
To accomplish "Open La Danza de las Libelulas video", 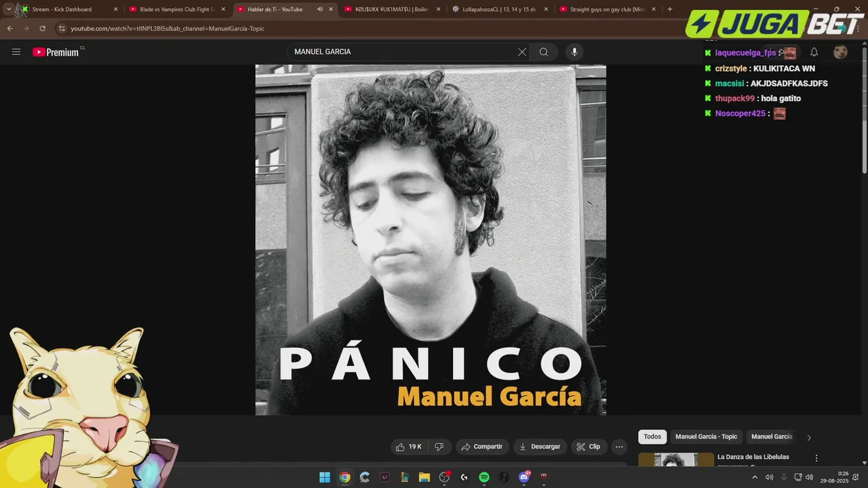I will tap(753, 457).
